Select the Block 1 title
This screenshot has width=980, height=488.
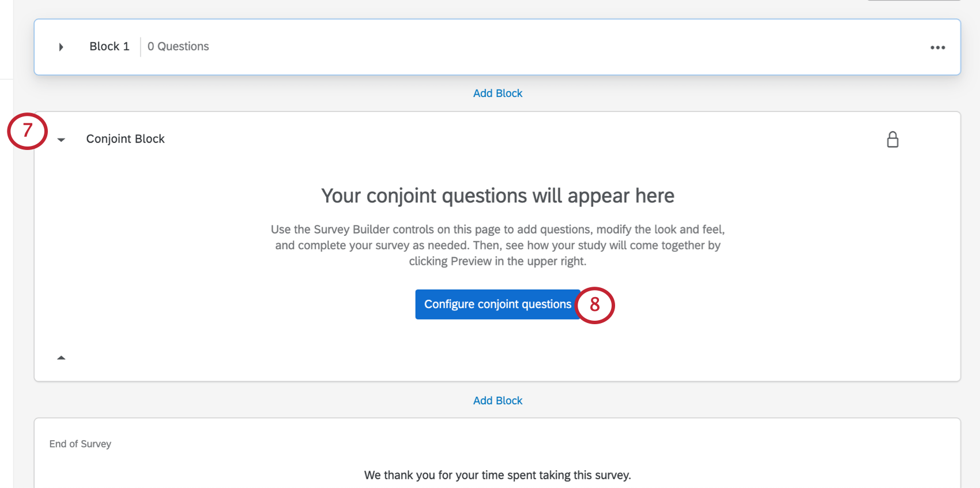coord(109,46)
